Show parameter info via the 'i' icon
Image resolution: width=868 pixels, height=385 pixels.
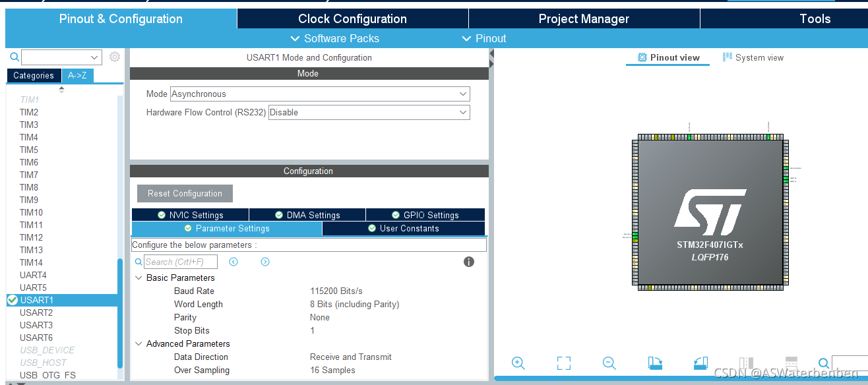[469, 262]
